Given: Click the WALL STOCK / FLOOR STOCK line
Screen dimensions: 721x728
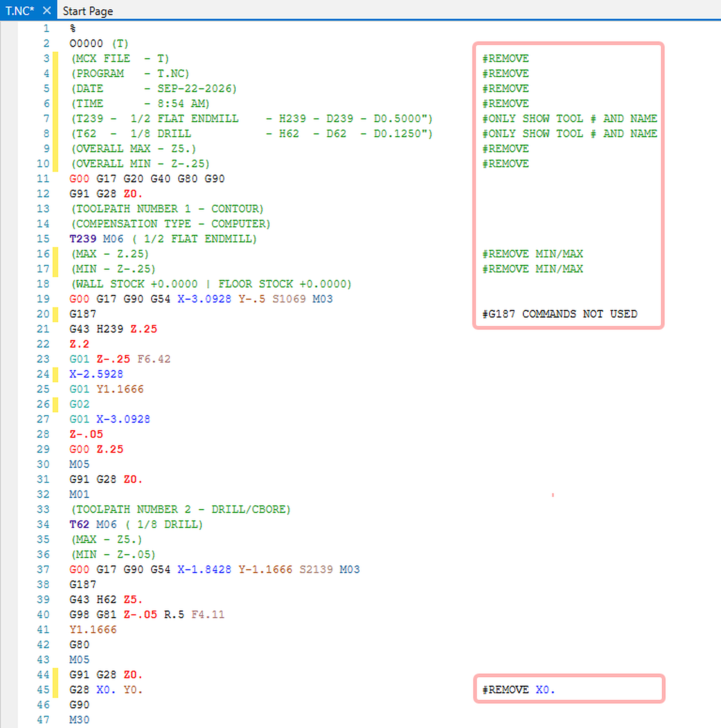Looking at the screenshot, I should pos(211,284).
